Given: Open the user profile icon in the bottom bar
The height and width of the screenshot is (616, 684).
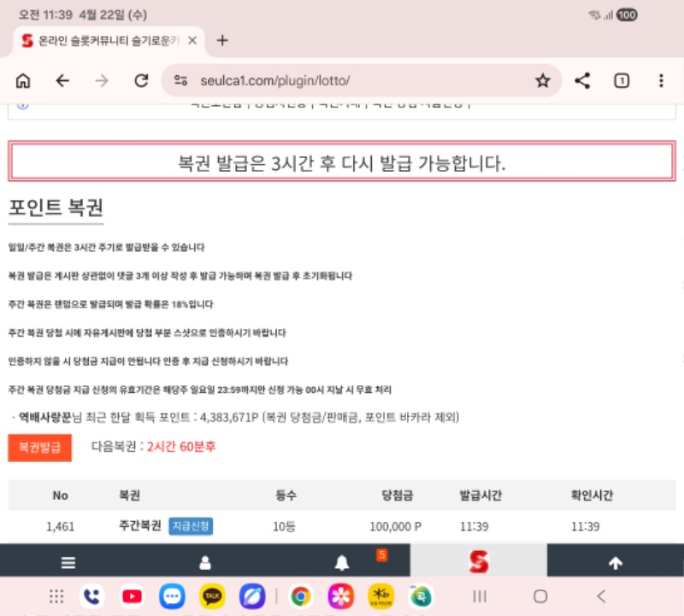Looking at the screenshot, I should point(205,563).
